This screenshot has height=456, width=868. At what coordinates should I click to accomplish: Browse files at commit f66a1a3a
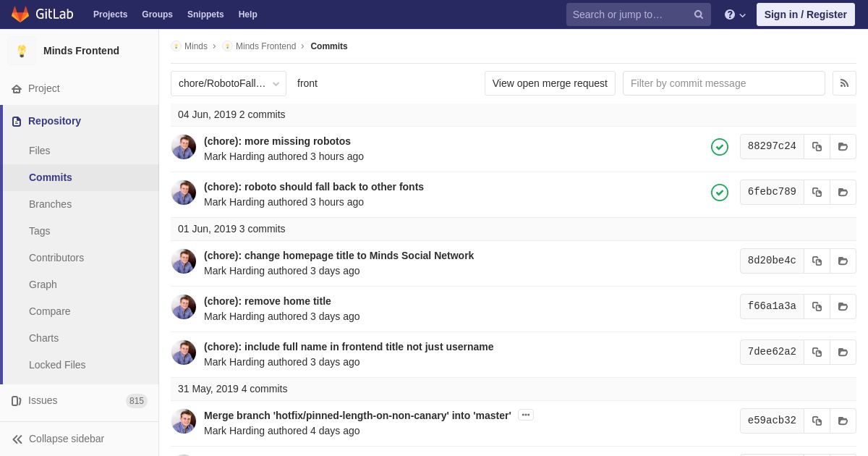843,306
